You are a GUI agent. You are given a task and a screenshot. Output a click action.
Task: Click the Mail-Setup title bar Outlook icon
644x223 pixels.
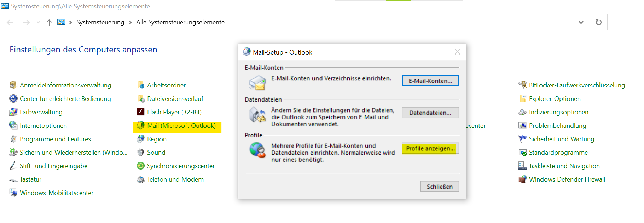[246, 52]
